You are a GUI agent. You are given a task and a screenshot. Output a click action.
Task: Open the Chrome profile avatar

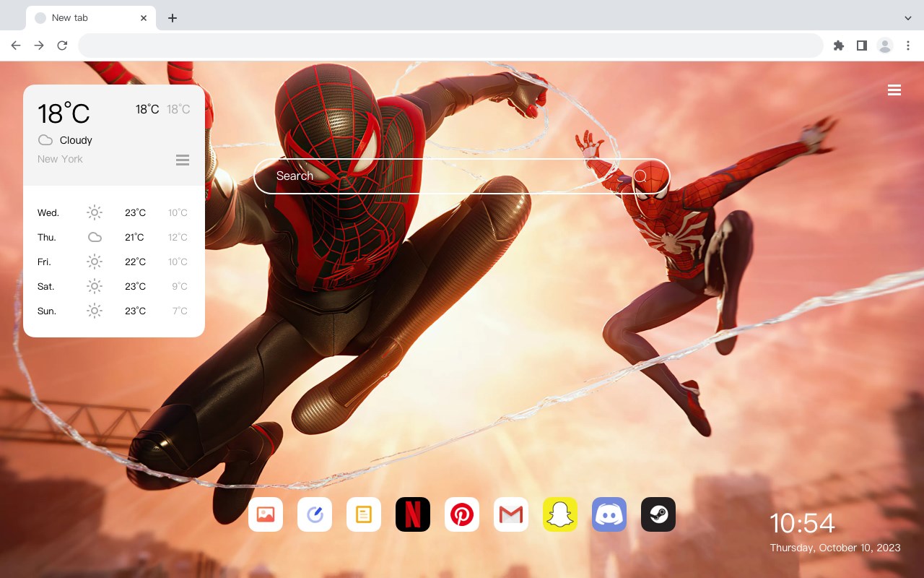coord(885,46)
